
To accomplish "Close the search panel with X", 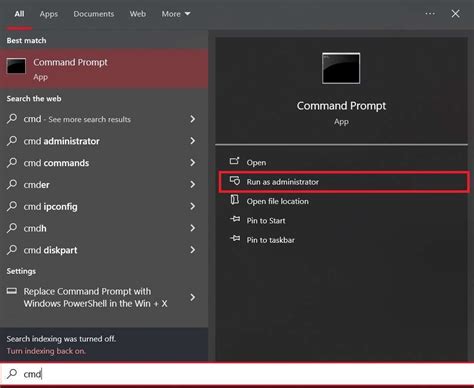I will click(x=455, y=14).
